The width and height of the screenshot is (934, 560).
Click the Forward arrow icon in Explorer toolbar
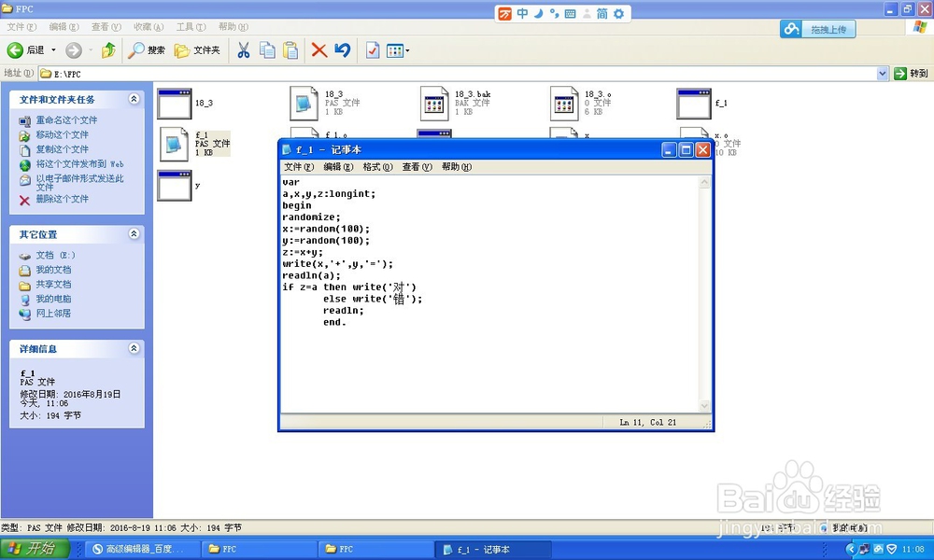coord(73,50)
